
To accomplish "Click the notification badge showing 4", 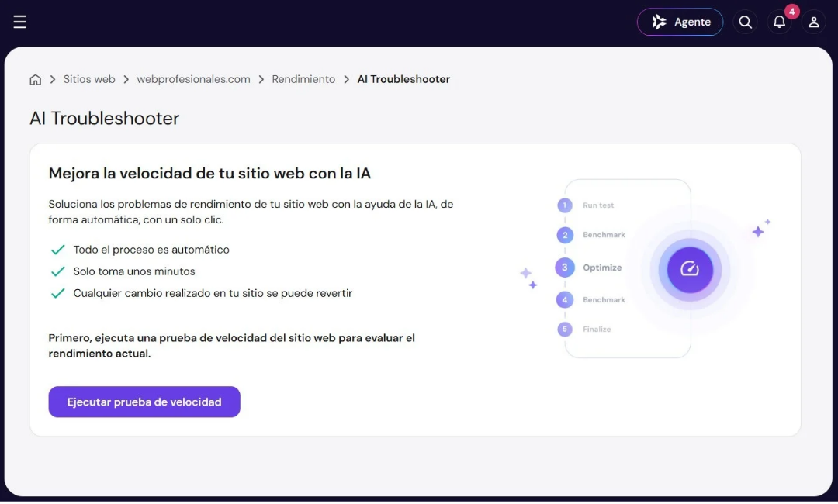I will 791,11.
